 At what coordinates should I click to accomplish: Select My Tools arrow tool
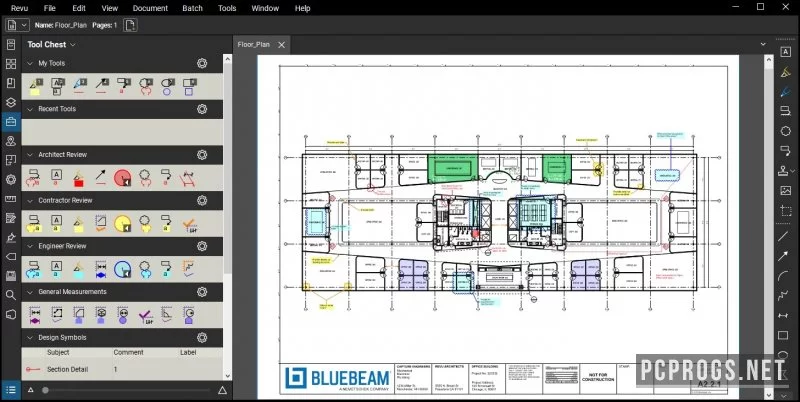(101, 87)
